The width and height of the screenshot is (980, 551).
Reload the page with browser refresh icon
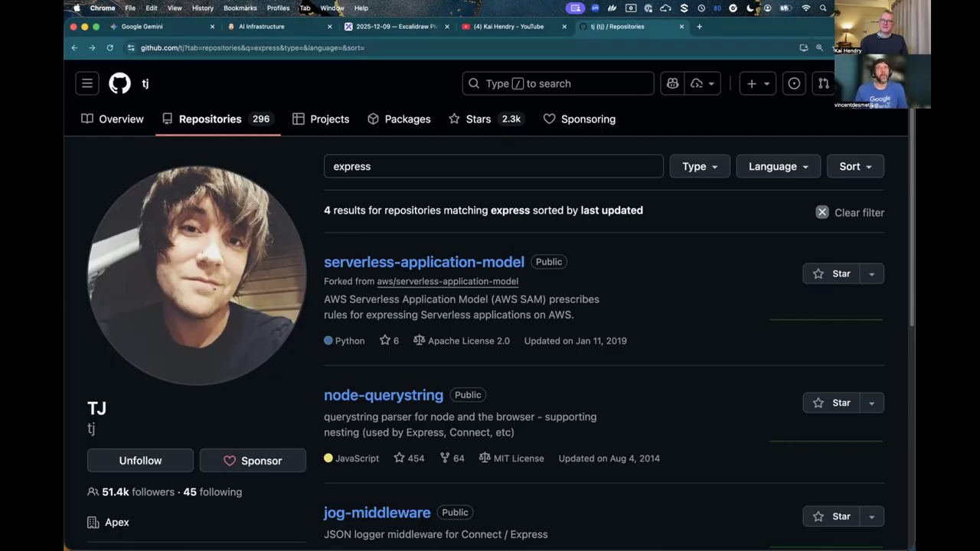pos(109,47)
